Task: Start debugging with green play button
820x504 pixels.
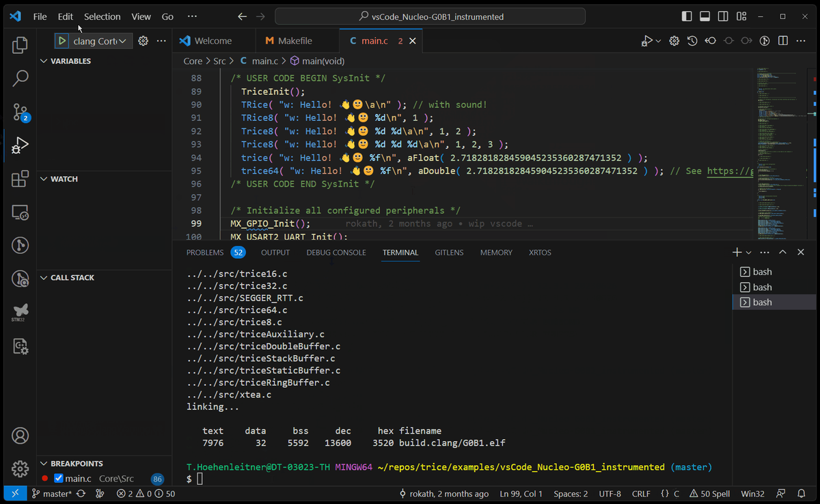Action: click(x=62, y=41)
